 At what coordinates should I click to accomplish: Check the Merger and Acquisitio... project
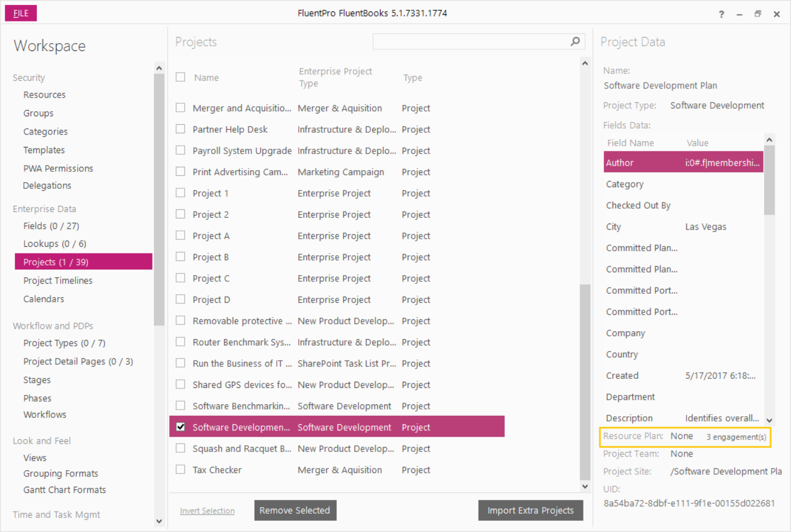point(180,108)
